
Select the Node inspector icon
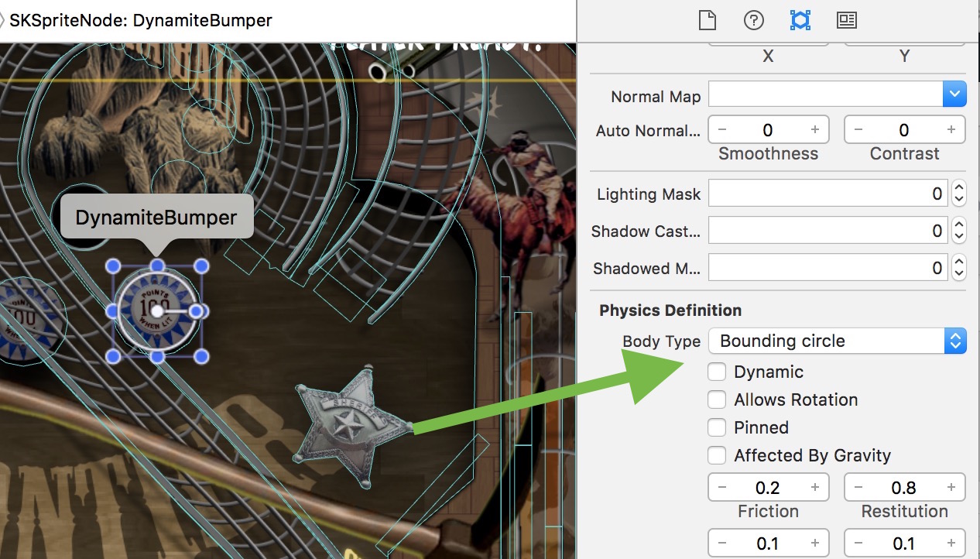[800, 20]
